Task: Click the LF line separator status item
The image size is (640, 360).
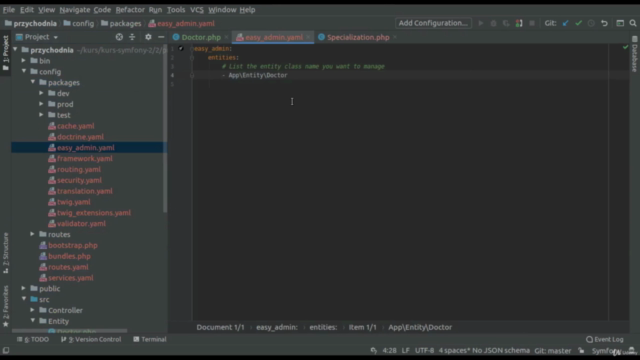Action: (405, 351)
